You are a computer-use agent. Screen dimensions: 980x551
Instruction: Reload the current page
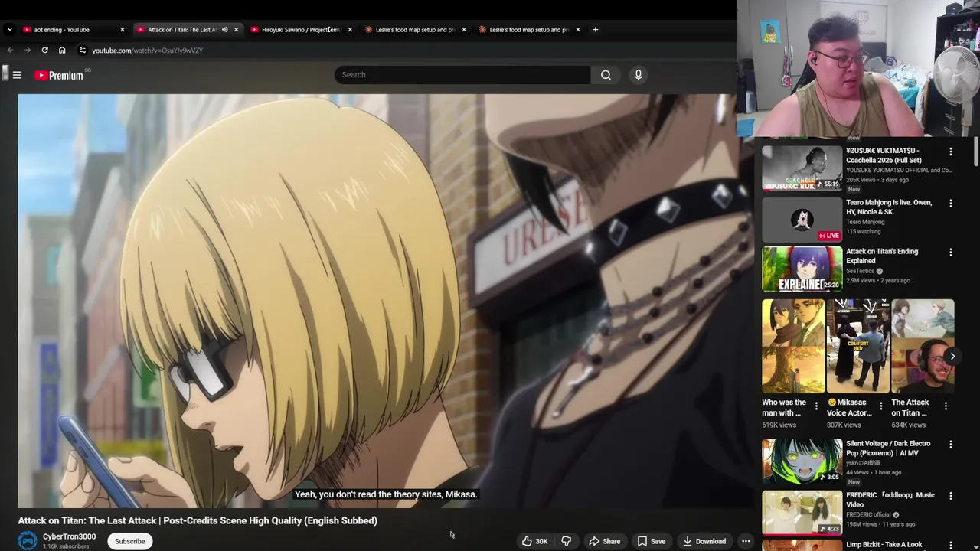[x=44, y=51]
